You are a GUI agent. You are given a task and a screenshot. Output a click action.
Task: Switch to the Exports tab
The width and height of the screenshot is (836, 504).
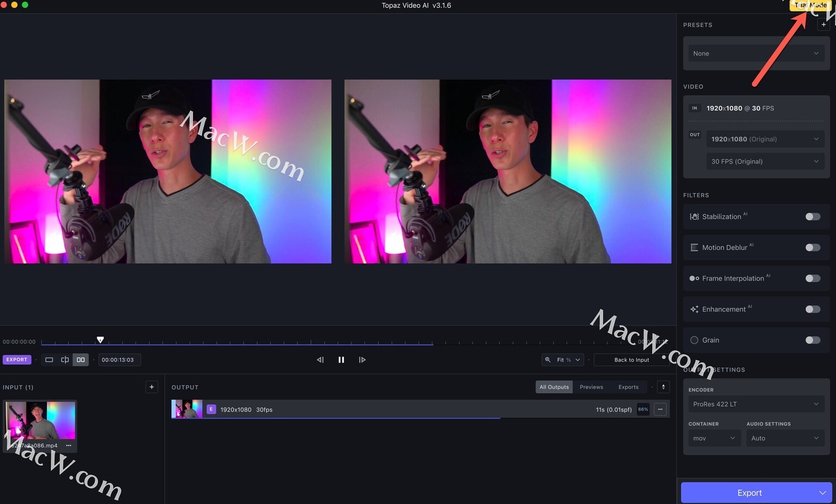(628, 387)
